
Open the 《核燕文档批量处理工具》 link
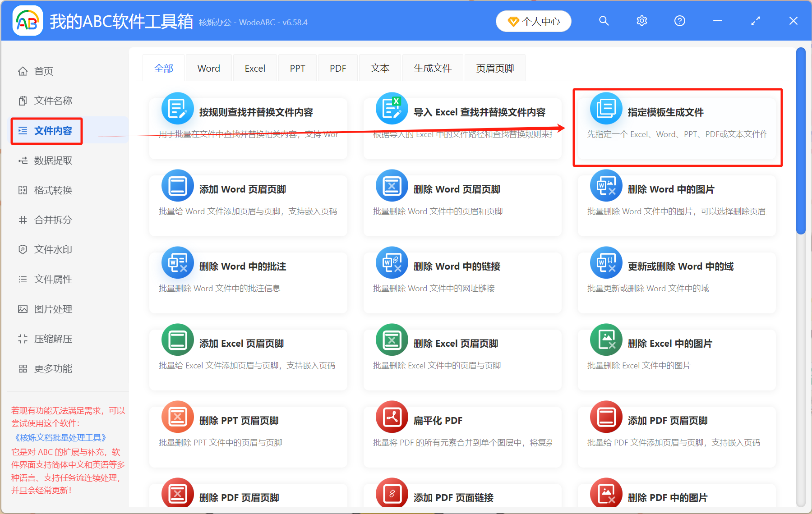coord(59,437)
